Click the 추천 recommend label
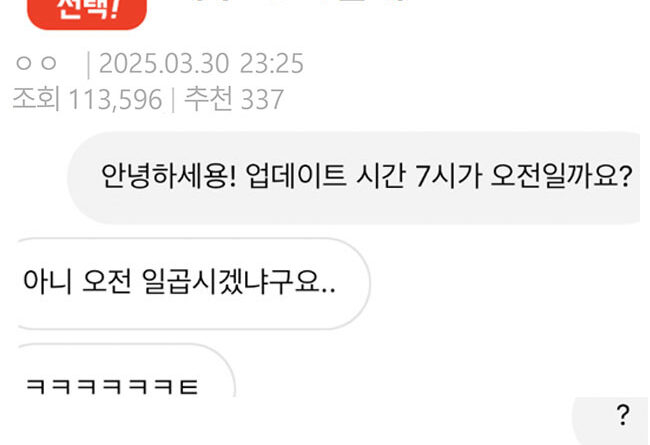Viewport: 650px width, 445px height. 208,99
